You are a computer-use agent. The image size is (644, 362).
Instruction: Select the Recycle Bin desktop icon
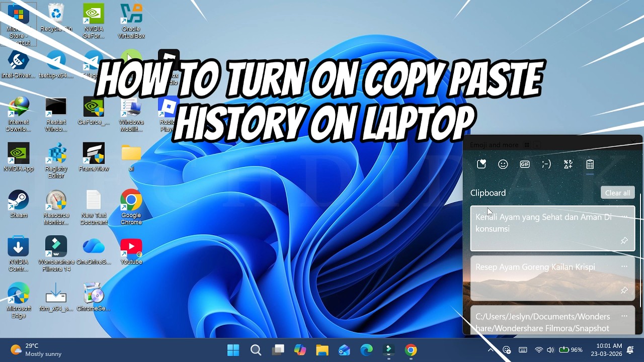pyautogui.click(x=56, y=18)
